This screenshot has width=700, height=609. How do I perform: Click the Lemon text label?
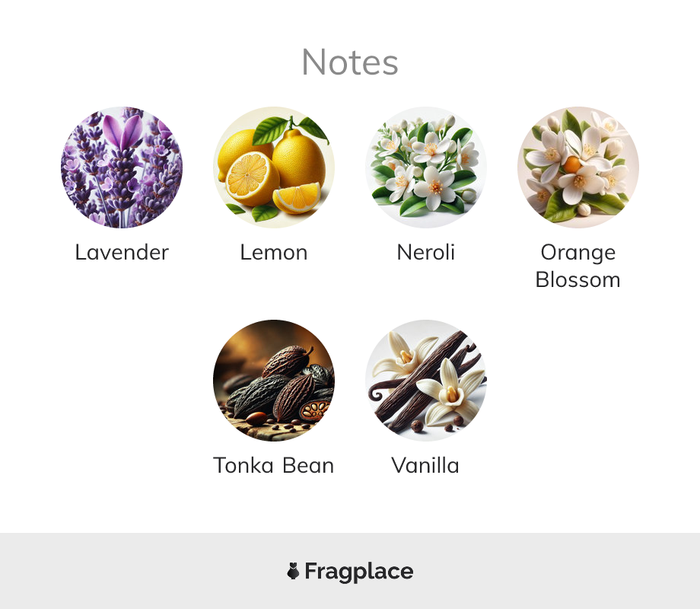(x=274, y=253)
